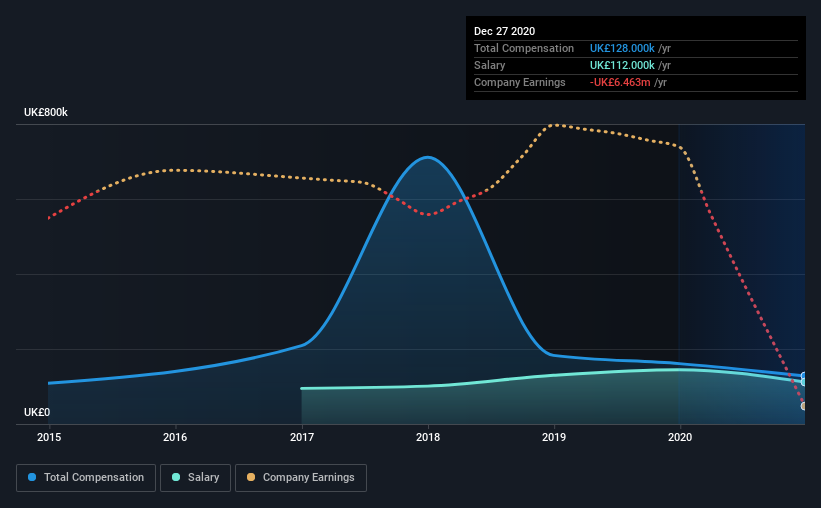This screenshot has width=821, height=508.
Task: Click the UK£800k y-axis label
Action: (x=46, y=113)
